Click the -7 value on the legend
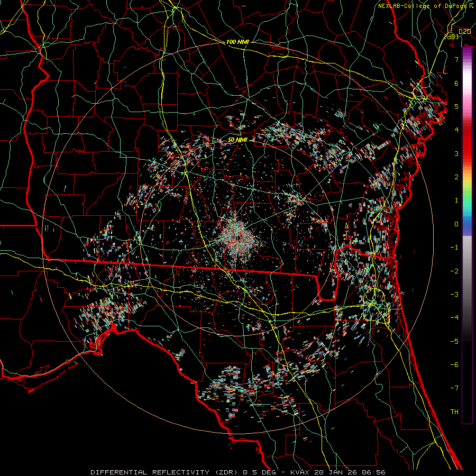This screenshot has height=476, width=476. (454, 388)
